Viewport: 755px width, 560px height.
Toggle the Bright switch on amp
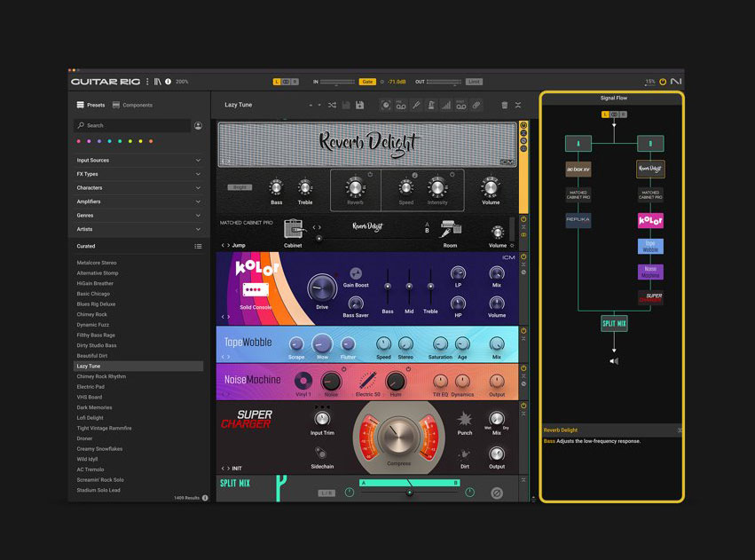click(240, 187)
